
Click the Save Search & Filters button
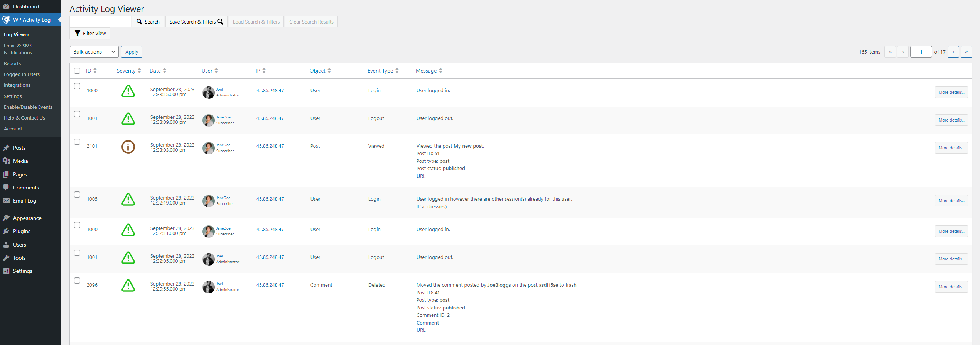click(x=196, y=22)
